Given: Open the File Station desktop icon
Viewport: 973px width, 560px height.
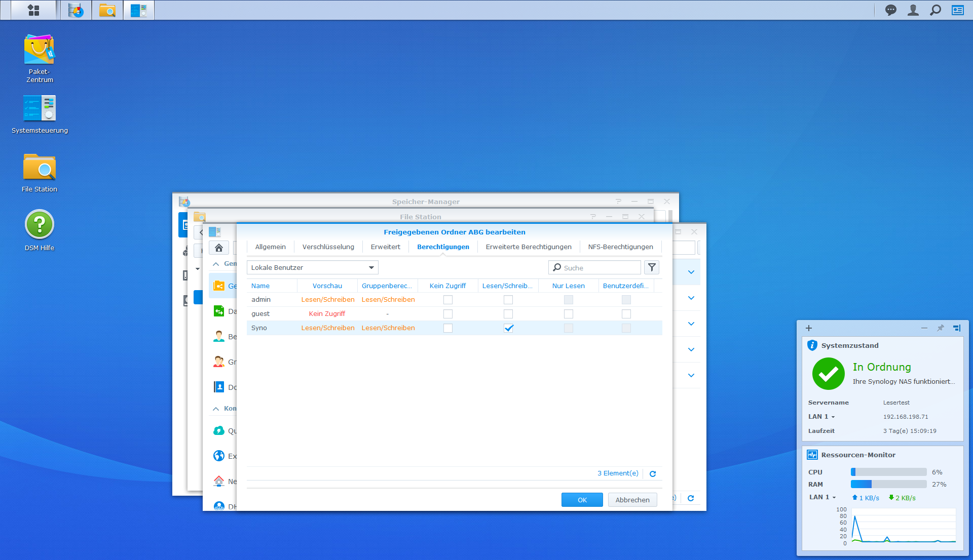Looking at the screenshot, I should (39, 168).
